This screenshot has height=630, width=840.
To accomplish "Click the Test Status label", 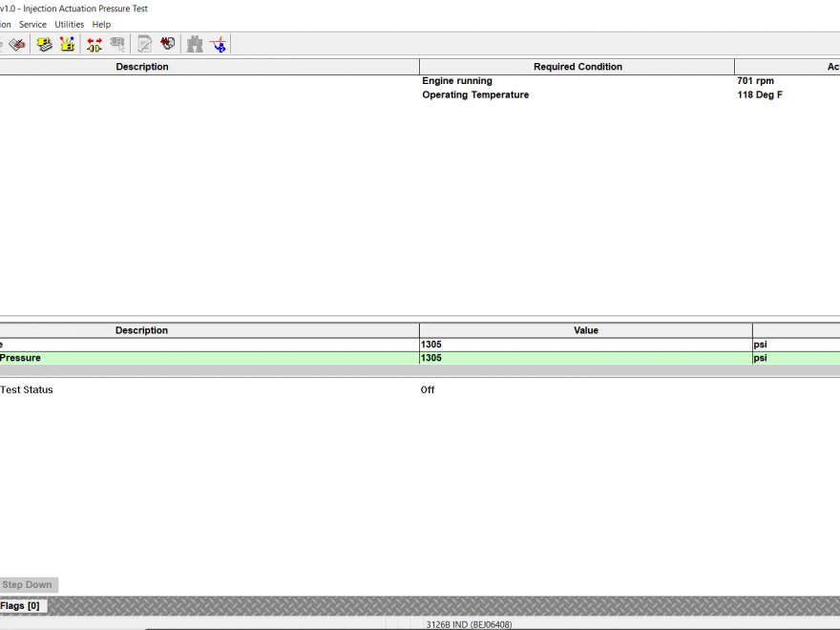I will (x=27, y=390).
